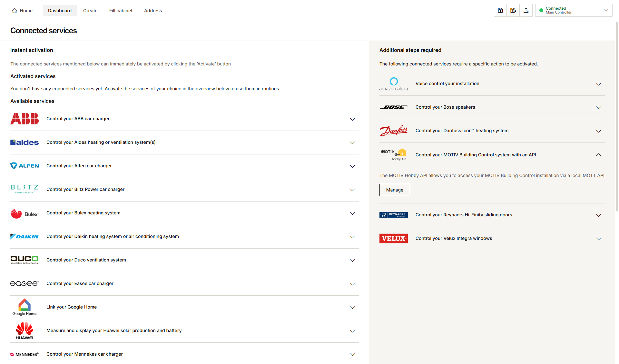
Task: Click the page vertical scrollbar
Action: tap(617, 116)
